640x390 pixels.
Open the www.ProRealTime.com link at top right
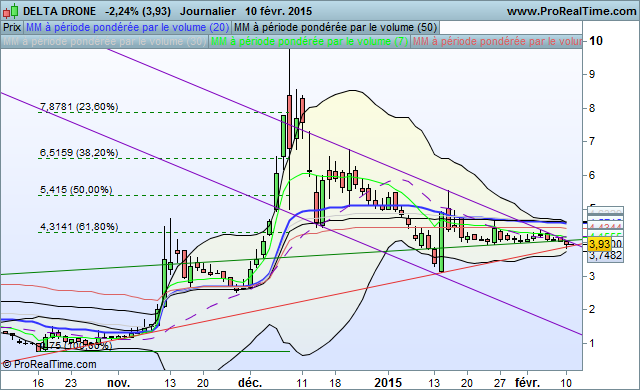pos(571,11)
